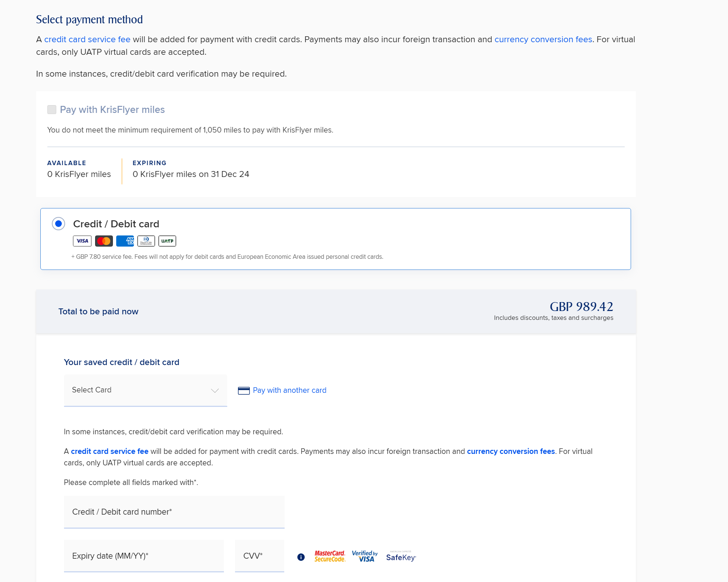Click the American Express SafeKey logo
The height and width of the screenshot is (582, 728).
[x=401, y=556]
